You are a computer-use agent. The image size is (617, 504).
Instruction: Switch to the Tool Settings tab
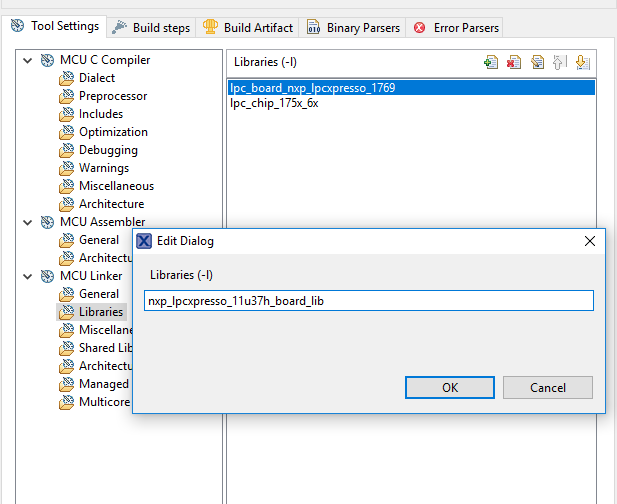click(54, 26)
